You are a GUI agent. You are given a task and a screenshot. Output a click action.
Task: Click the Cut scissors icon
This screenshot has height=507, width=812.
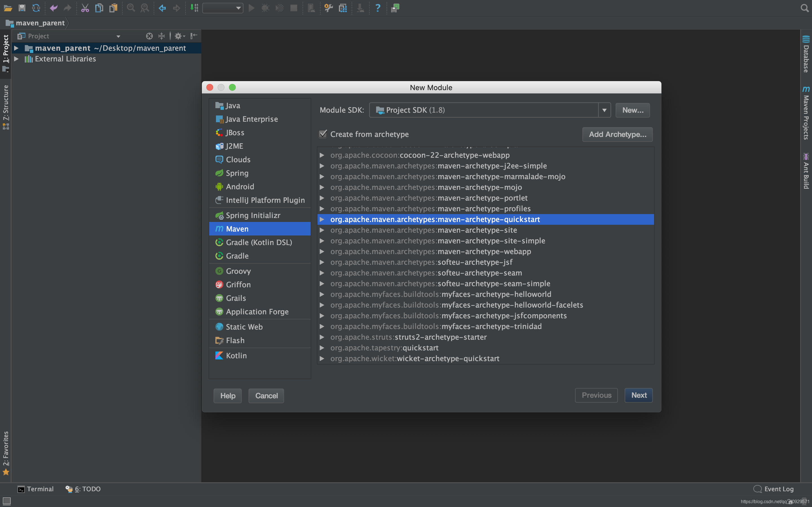pyautogui.click(x=85, y=8)
